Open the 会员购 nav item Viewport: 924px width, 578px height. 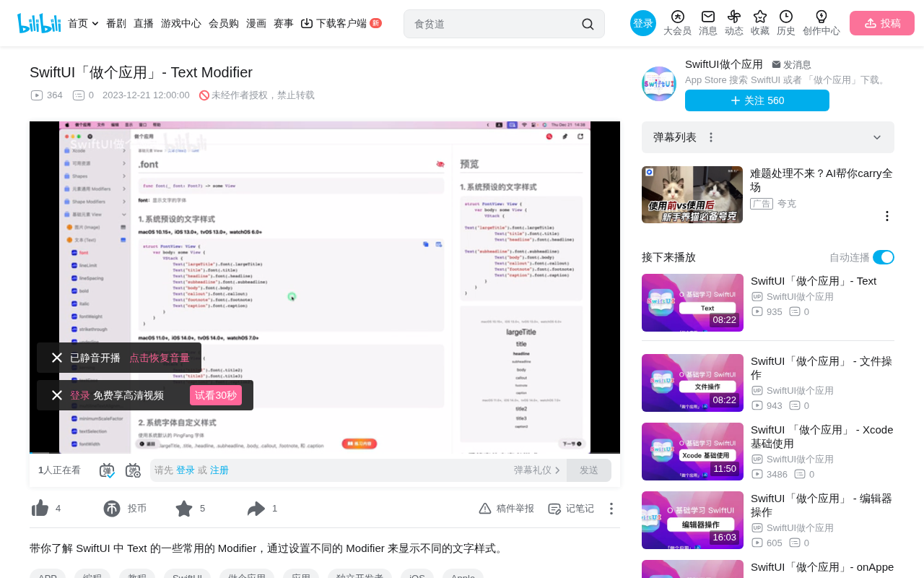pos(224,23)
